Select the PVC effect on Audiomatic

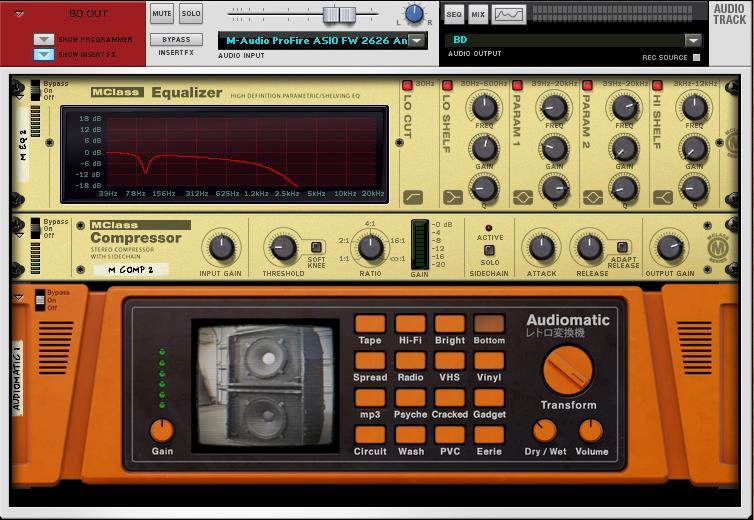tap(450, 435)
